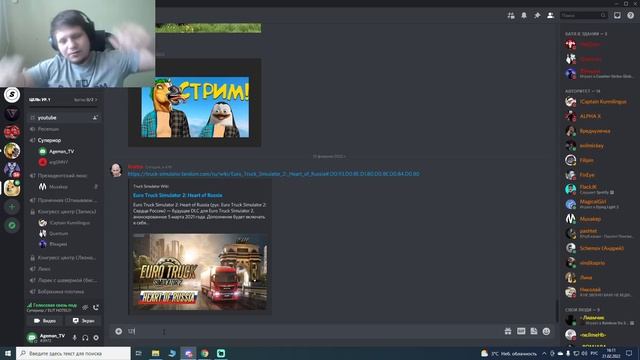Screen dimensions: 640x360
Task: Open Discord taskbar icon
Action: coord(188,353)
